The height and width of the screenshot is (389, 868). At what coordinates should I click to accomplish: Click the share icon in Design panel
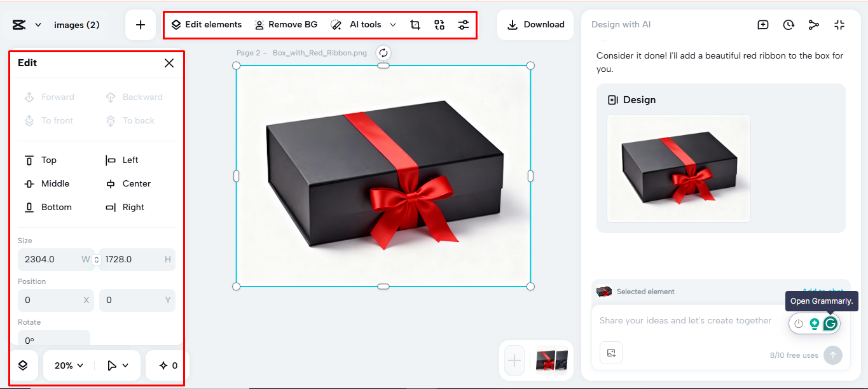[814, 24]
